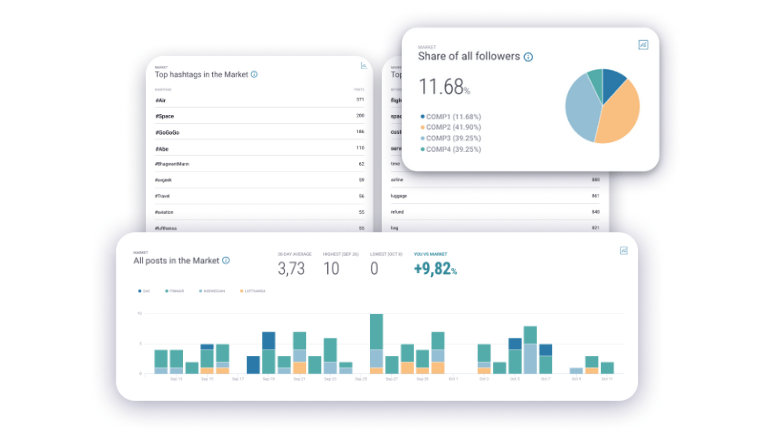Select the #GoGoGo hashtag row
770x440 pixels.
click(260, 132)
